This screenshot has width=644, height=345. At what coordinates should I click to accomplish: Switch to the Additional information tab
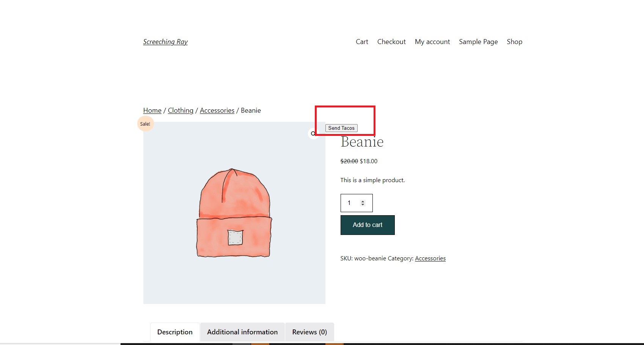point(242,332)
